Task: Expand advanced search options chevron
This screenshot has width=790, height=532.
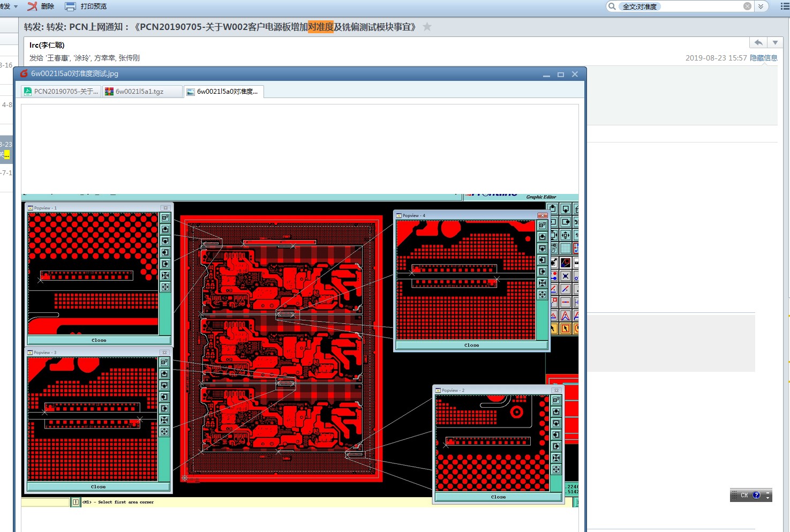Action: [x=761, y=6]
